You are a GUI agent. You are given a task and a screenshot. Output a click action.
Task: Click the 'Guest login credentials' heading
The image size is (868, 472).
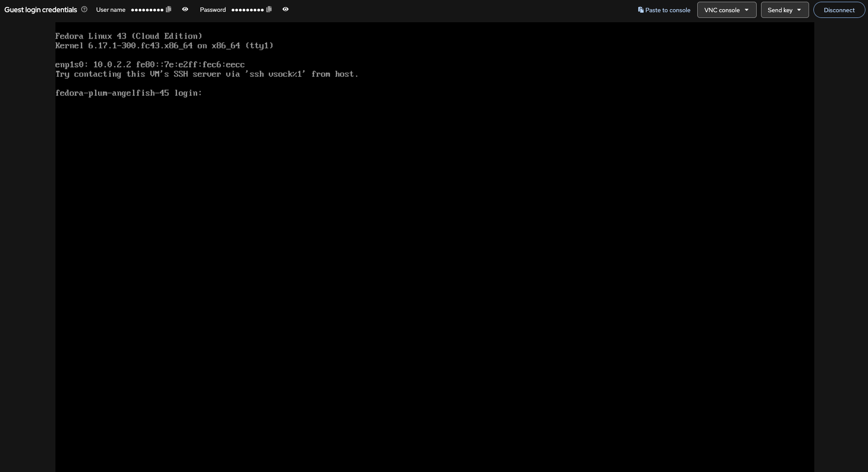pyautogui.click(x=41, y=10)
